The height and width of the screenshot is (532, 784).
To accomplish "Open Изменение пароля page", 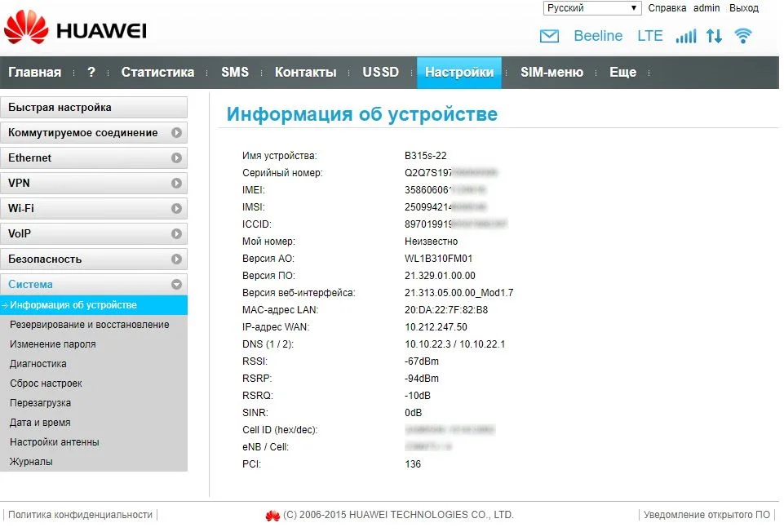I will point(52,344).
